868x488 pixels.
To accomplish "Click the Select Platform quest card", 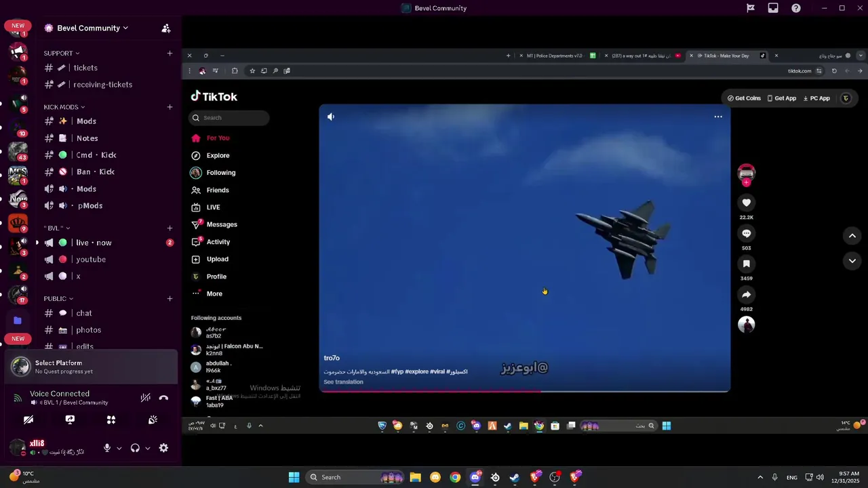I will (x=91, y=367).
